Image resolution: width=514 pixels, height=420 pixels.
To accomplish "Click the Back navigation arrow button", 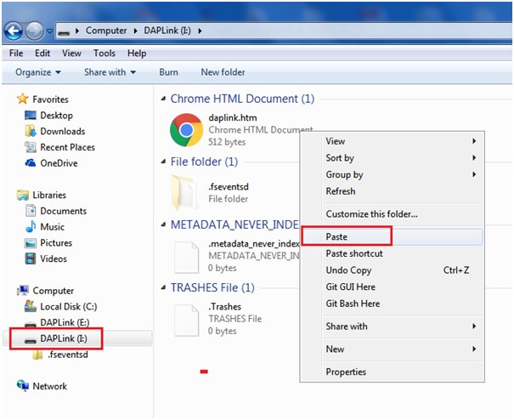I will [x=14, y=31].
